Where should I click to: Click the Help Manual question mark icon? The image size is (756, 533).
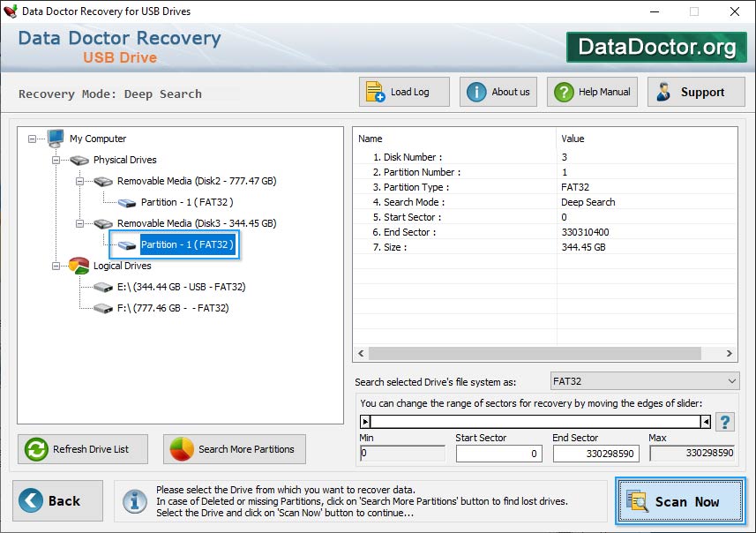(x=564, y=92)
